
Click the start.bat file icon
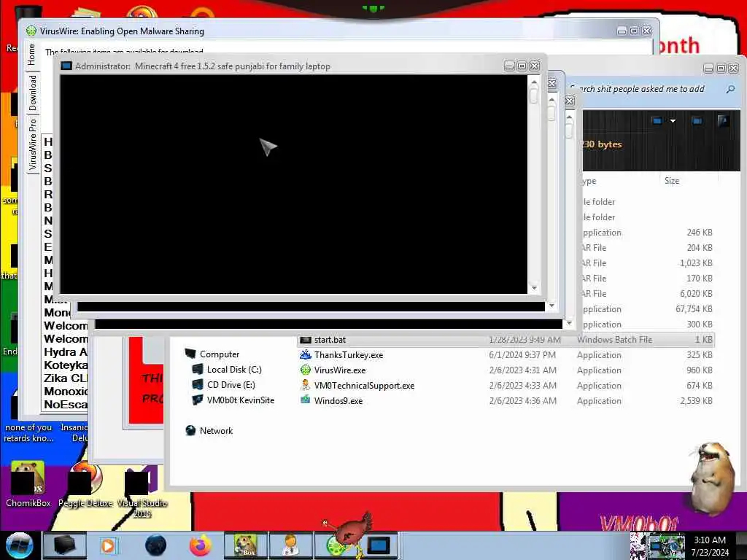(306, 340)
